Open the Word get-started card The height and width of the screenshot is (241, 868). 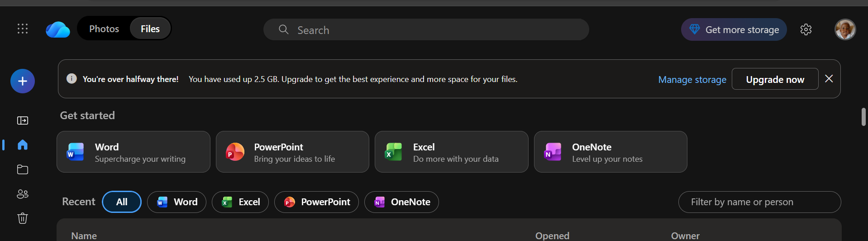coord(134,152)
